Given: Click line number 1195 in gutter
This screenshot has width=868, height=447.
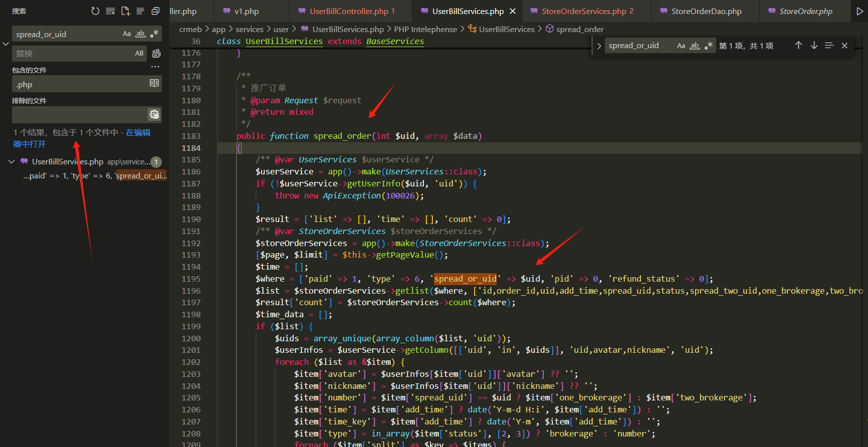Looking at the screenshot, I should click(191, 279).
